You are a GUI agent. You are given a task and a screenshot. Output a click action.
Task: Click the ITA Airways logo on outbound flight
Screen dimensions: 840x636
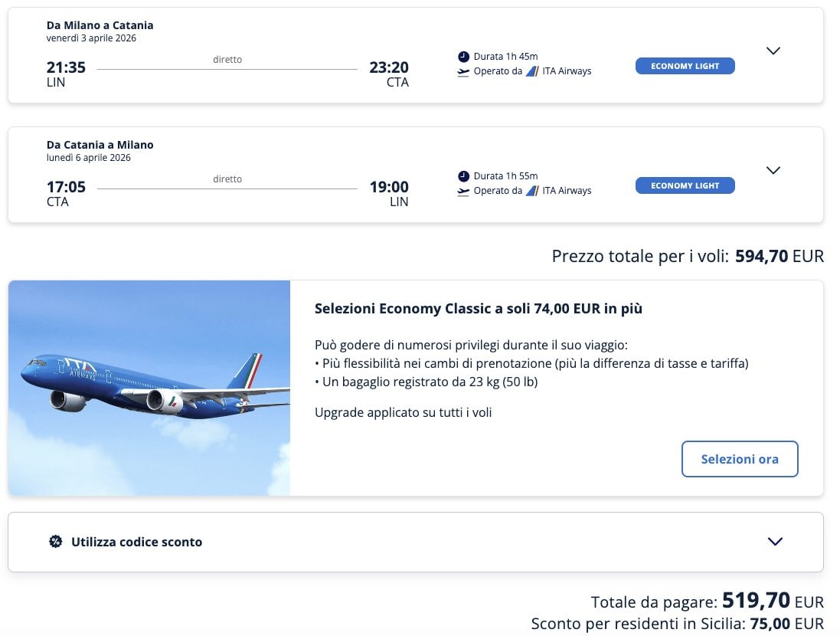(532, 71)
